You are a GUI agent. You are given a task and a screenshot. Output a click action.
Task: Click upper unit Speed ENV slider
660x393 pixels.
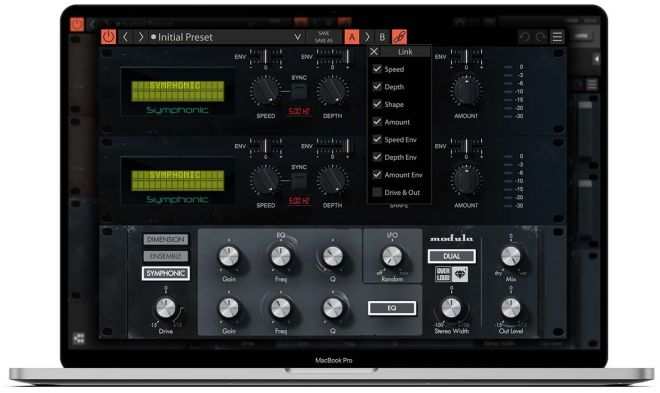coord(266,58)
